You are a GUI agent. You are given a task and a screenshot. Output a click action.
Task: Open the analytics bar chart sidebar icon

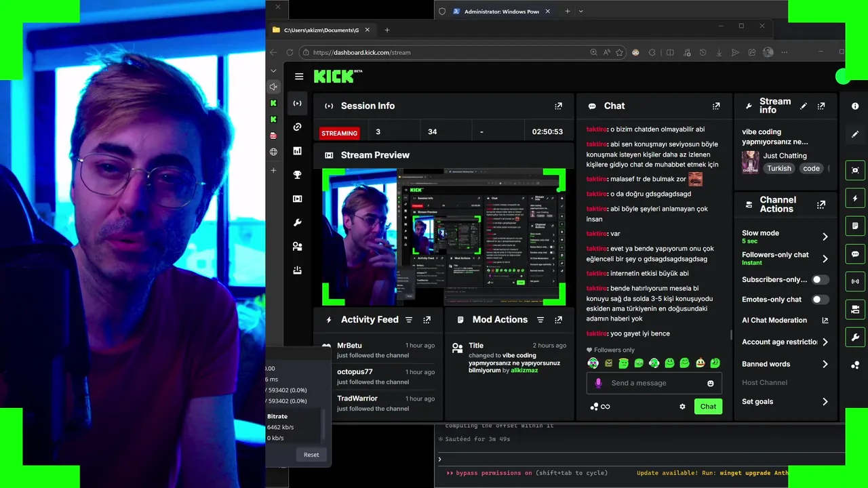tap(297, 150)
